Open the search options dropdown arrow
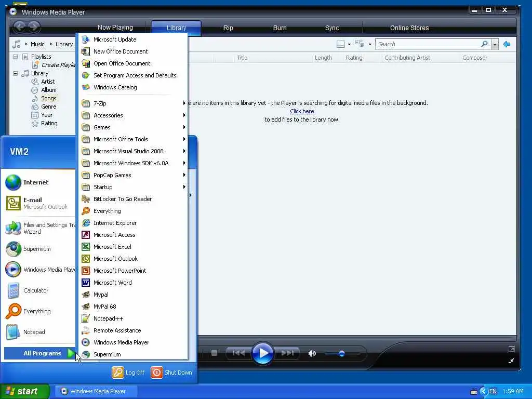This screenshot has height=399, width=532. click(495, 45)
